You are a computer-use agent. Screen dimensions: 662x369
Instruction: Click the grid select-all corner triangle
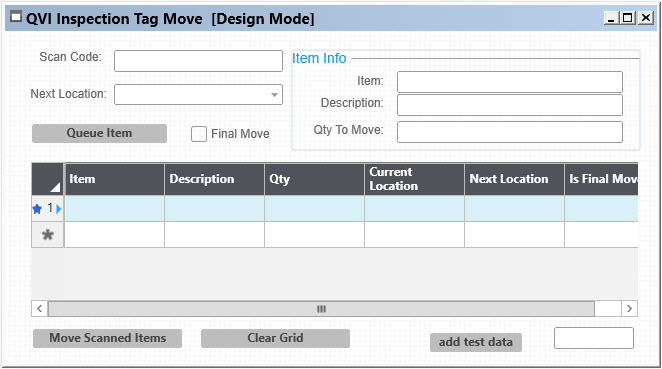pos(55,187)
